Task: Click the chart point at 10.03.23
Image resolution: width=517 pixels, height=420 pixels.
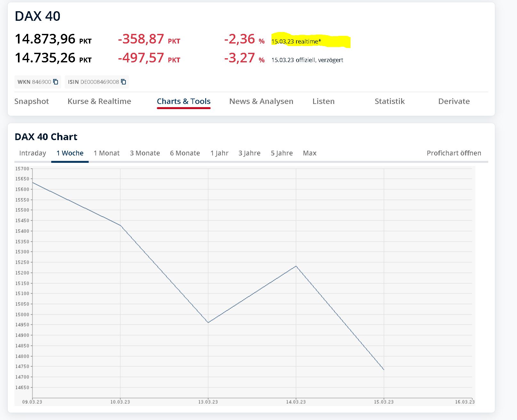Action: [120, 226]
